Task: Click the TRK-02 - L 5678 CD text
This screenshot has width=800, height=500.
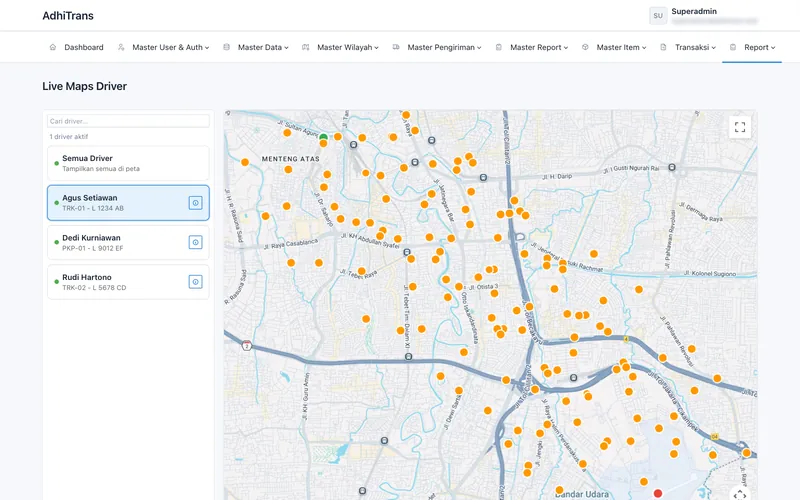Action: click(94, 288)
